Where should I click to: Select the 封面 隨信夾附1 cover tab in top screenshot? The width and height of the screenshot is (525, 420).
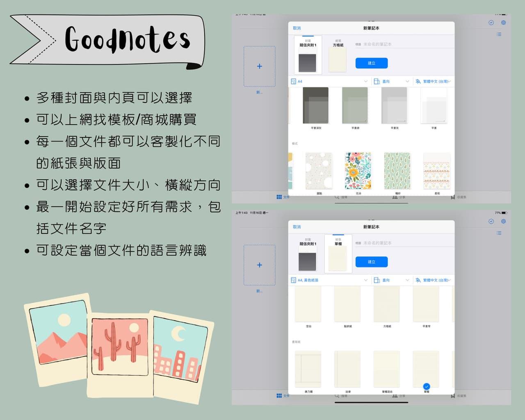(308, 55)
